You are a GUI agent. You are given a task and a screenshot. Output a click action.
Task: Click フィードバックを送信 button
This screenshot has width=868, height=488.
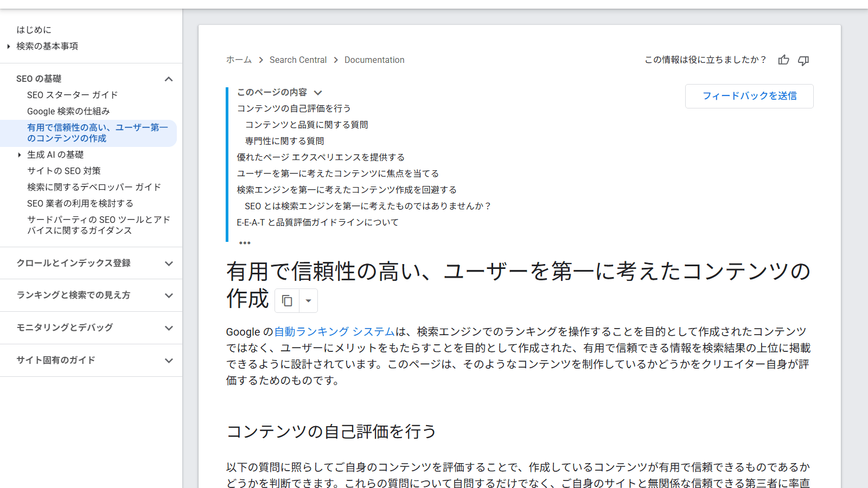tap(749, 96)
